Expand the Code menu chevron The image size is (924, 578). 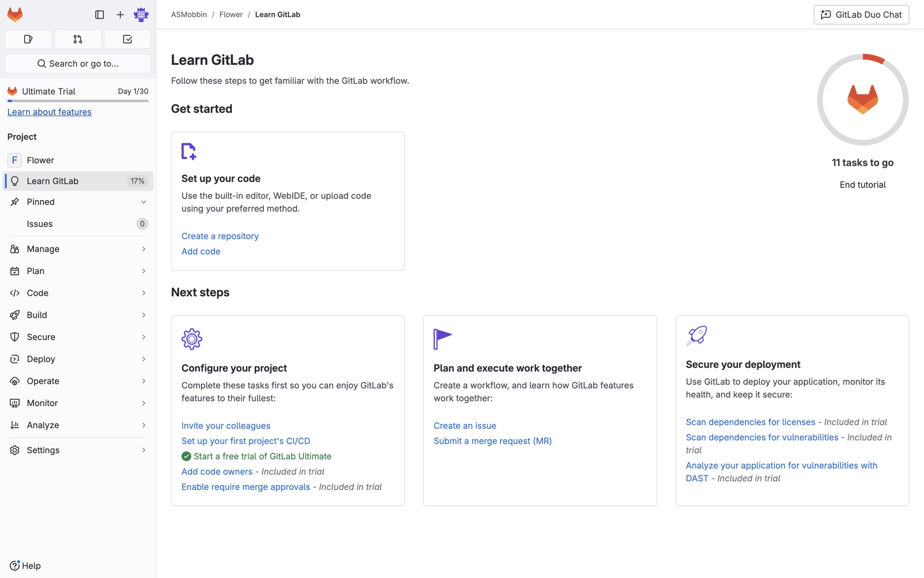coord(143,293)
